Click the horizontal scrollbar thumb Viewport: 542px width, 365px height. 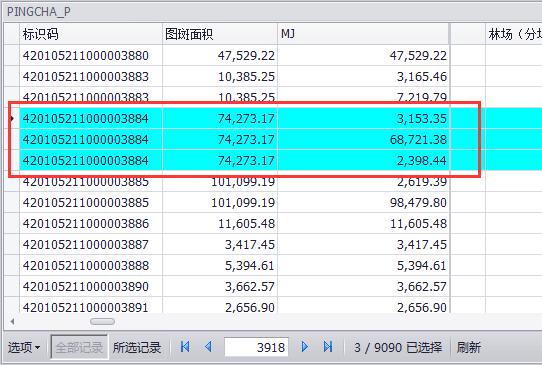click(x=102, y=322)
